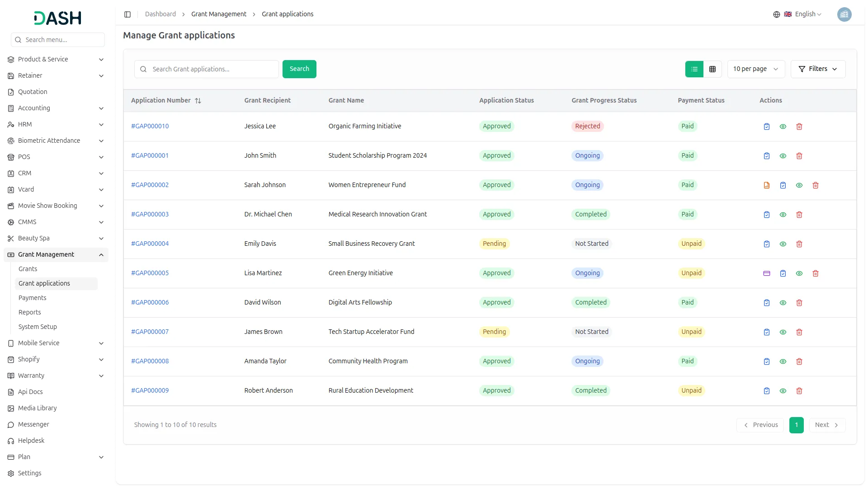Enable list view display mode
The image size is (868, 488).
(694, 69)
